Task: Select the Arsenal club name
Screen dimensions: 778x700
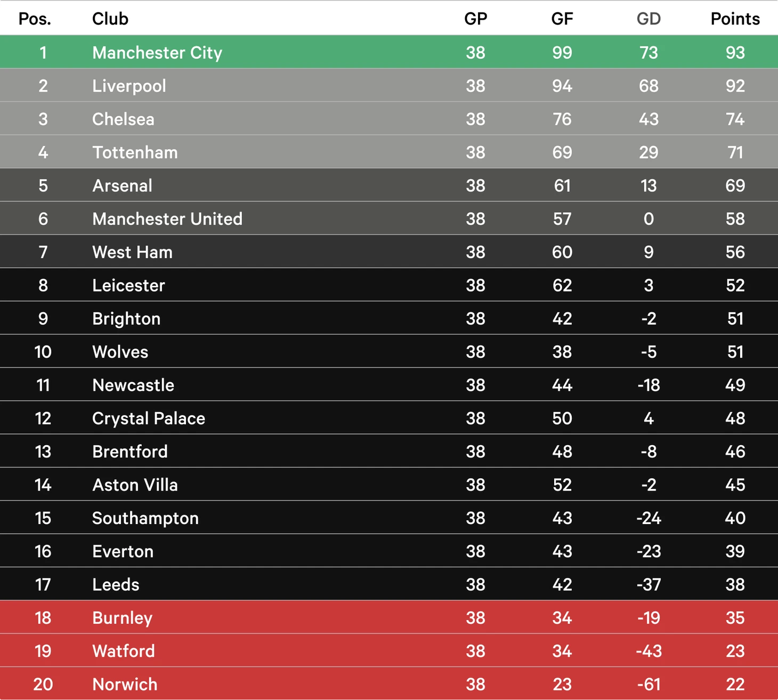Action: [122, 186]
